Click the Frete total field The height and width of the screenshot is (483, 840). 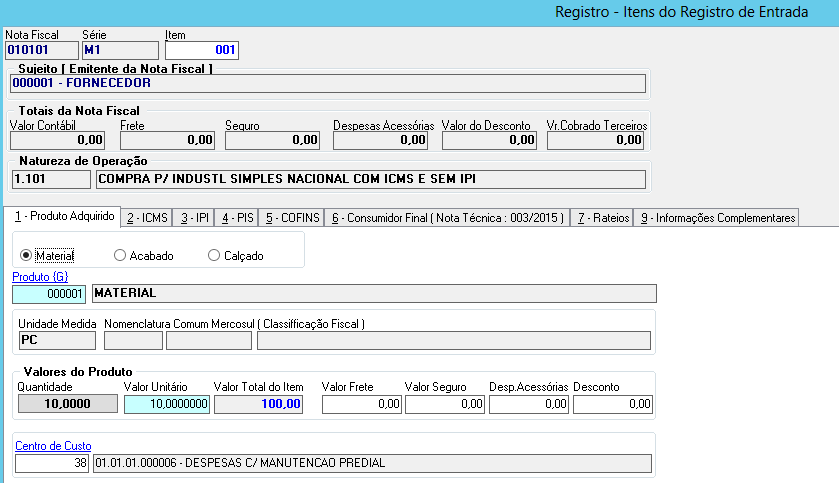(167, 140)
